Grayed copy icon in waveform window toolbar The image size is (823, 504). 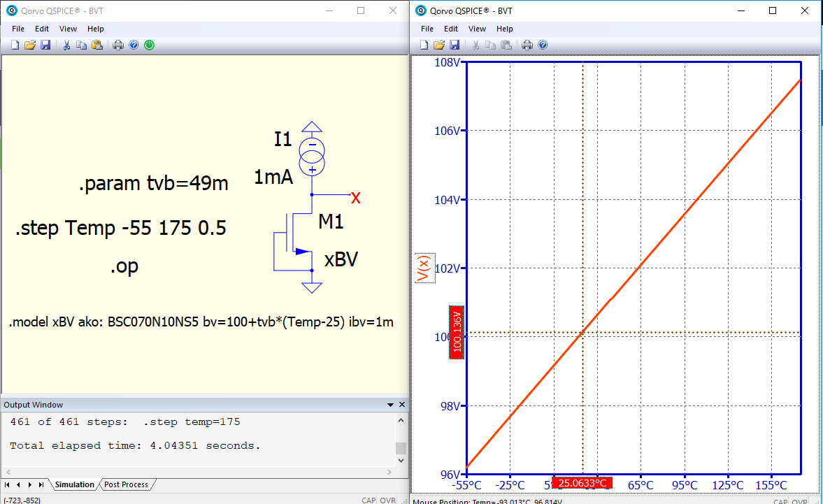[x=490, y=45]
